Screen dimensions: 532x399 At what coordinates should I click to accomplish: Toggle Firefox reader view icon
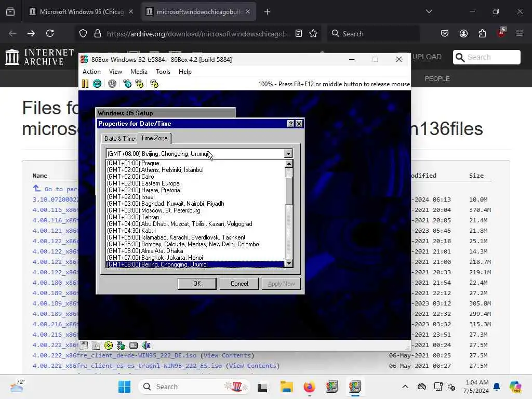click(x=299, y=34)
